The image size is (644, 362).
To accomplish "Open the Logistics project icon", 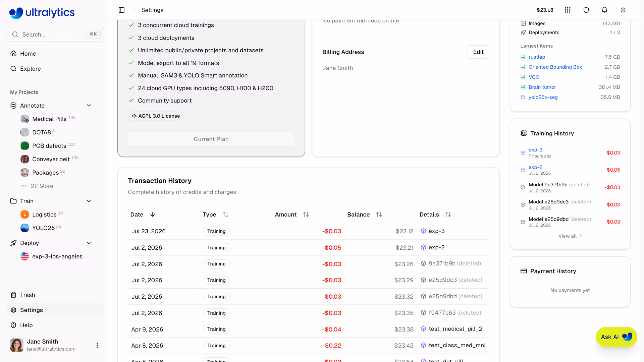I will click(25, 215).
